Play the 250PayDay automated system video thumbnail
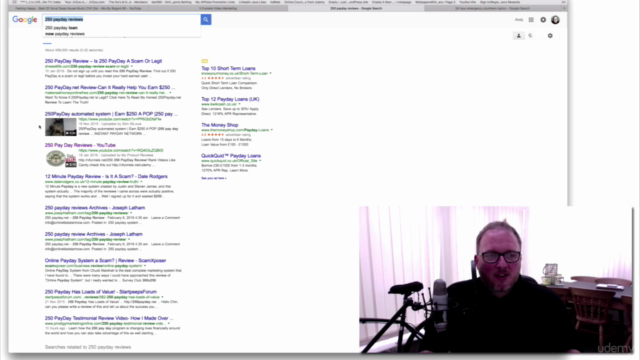Screen dimensions: 640x360 [x=60, y=127]
